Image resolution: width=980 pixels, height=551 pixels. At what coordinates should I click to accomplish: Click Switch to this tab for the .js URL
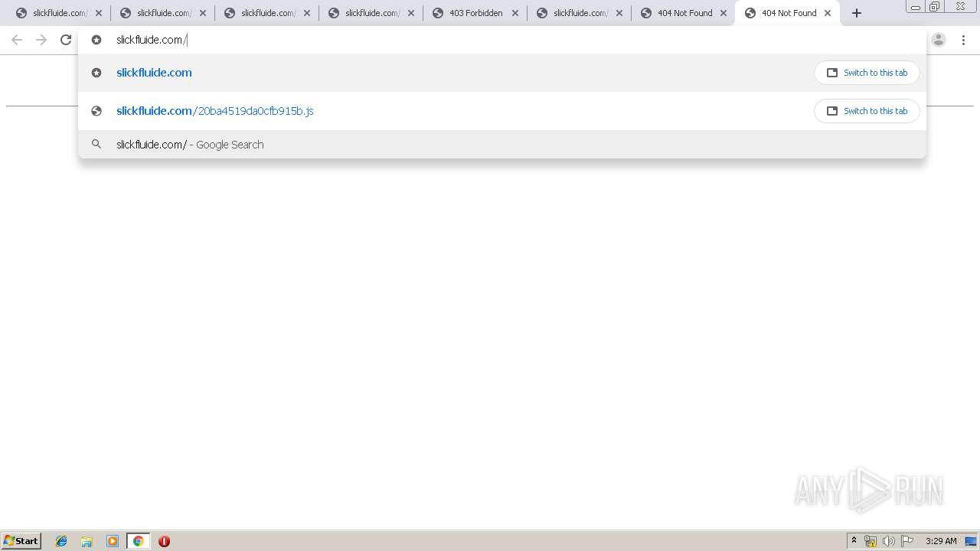[867, 111]
